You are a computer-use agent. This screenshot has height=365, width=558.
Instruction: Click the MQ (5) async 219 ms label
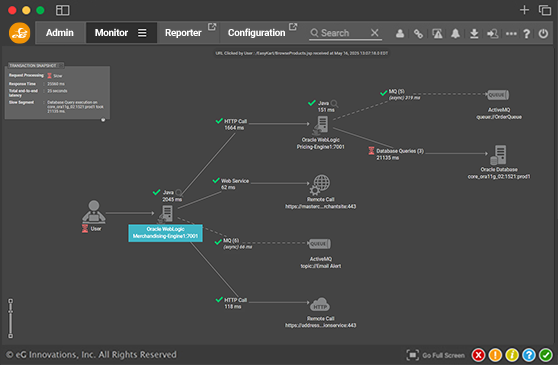pos(404,95)
